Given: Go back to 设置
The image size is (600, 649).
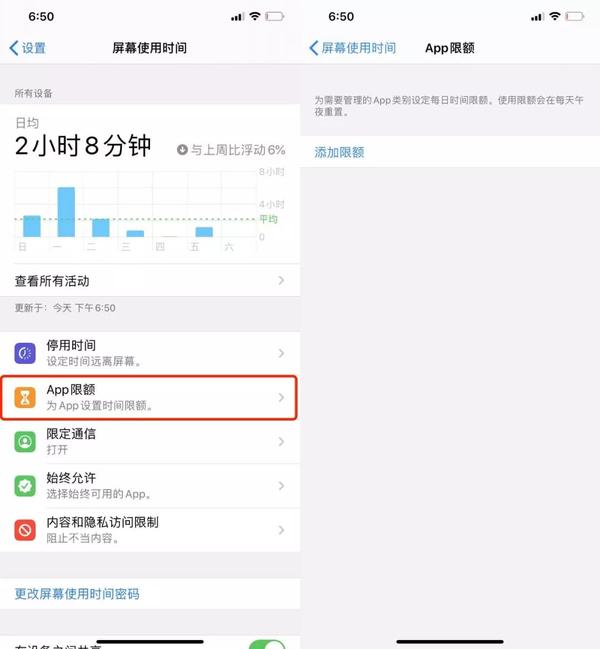Looking at the screenshot, I should coord(27,48).
